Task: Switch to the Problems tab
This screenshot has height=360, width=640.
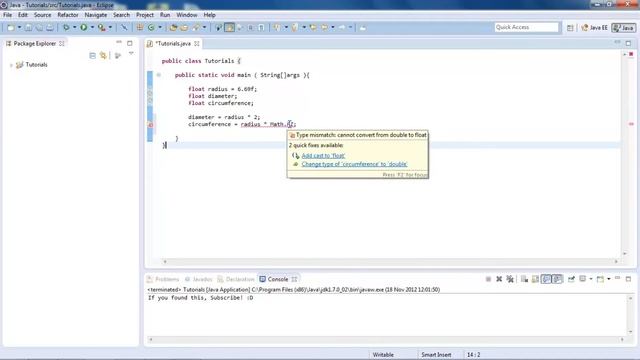Action: click(163, 279)
